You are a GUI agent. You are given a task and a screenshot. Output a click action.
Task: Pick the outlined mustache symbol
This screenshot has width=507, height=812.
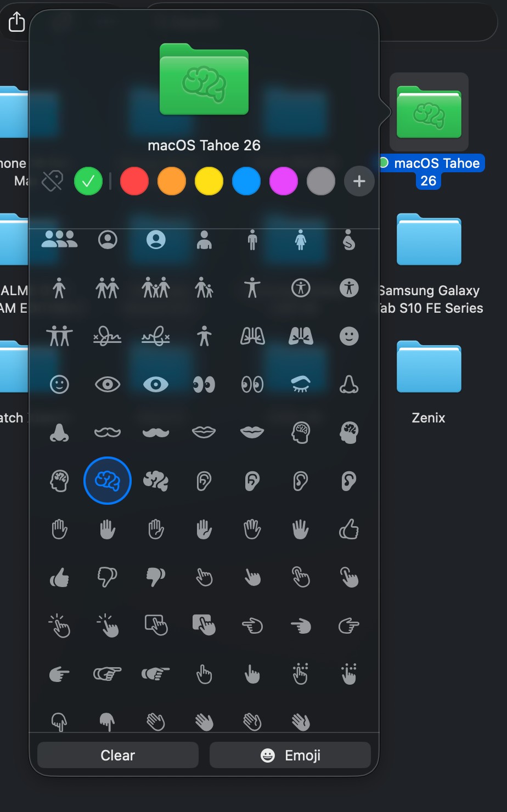click(108, 432)
